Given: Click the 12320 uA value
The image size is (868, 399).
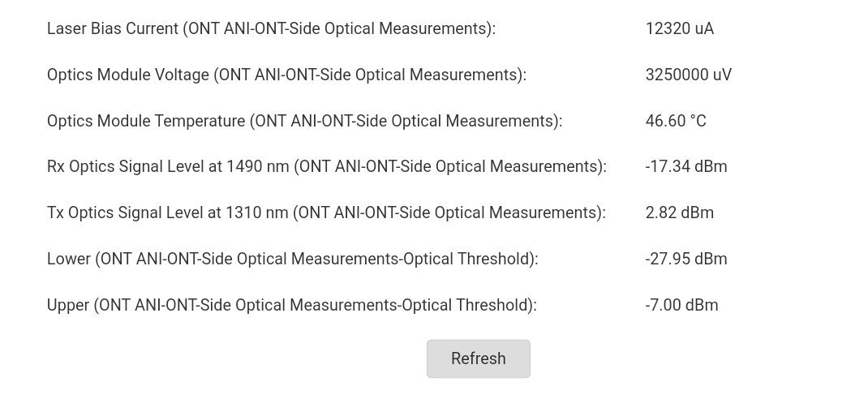Looking at the screenshot, I should pyautogui.click(x=679, y=28).
